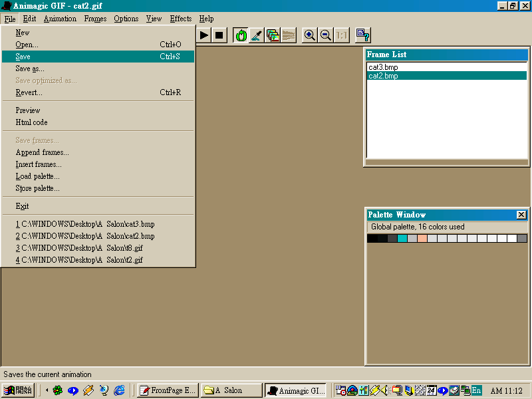
Task: Restore the Animagic GIF window size
Action: pos(513,6)
